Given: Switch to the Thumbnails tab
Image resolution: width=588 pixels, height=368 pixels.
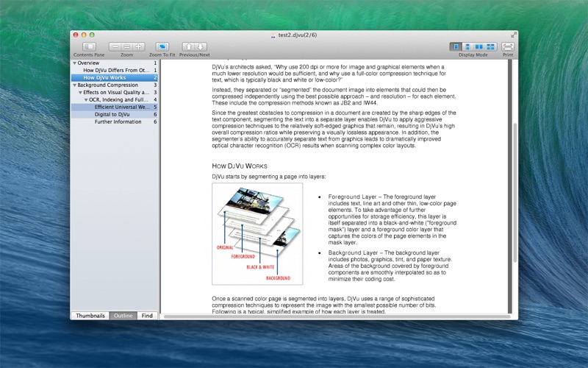Looking at the screenshot, I should [90, 316].
